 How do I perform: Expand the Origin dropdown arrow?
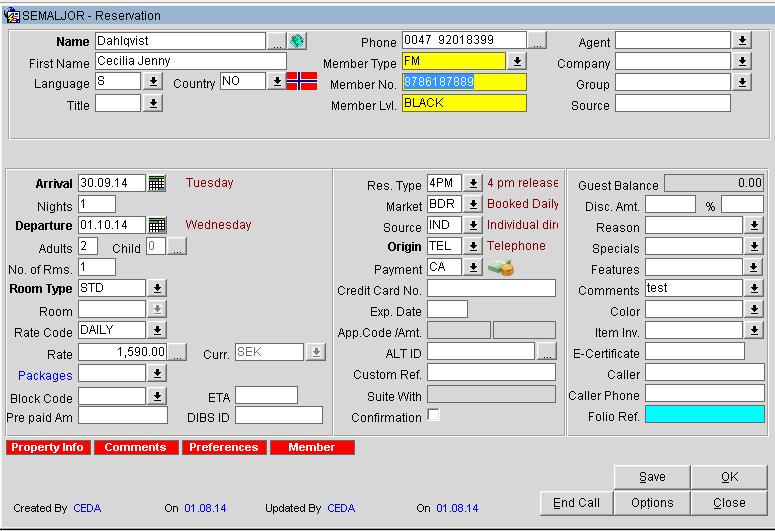(473, 246)
